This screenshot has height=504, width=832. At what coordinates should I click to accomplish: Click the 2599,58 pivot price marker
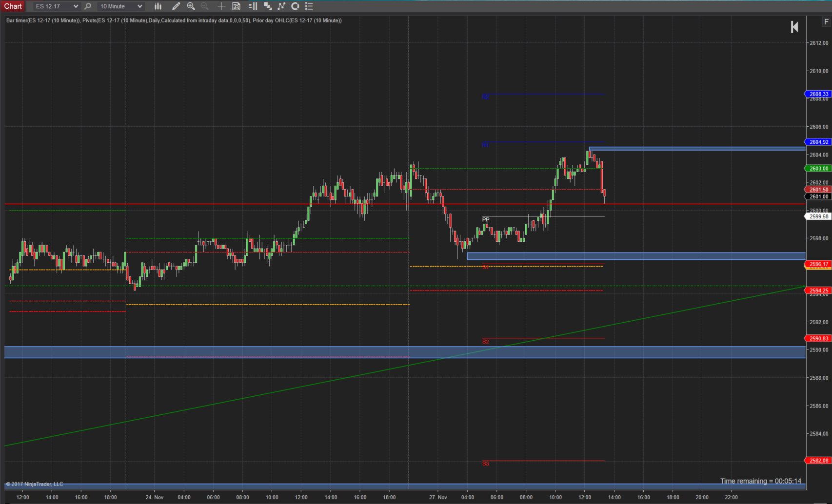(x=817, y=216)
